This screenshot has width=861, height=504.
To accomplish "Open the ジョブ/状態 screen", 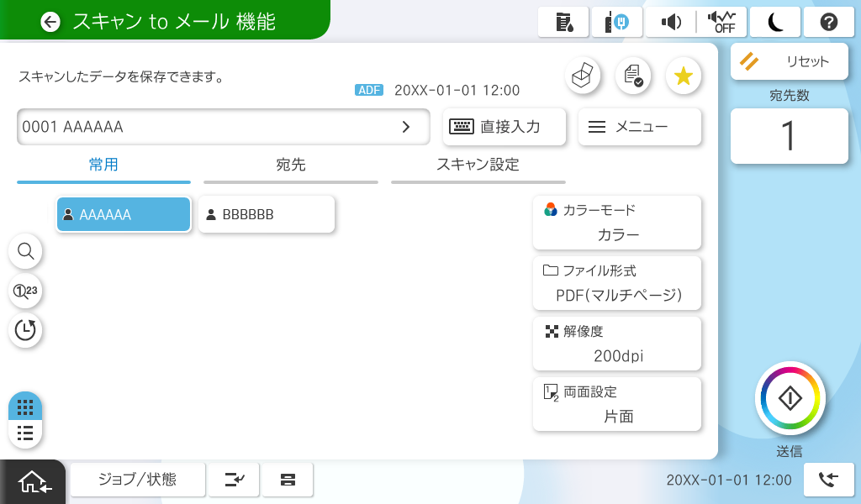I will tap(137, 480).
